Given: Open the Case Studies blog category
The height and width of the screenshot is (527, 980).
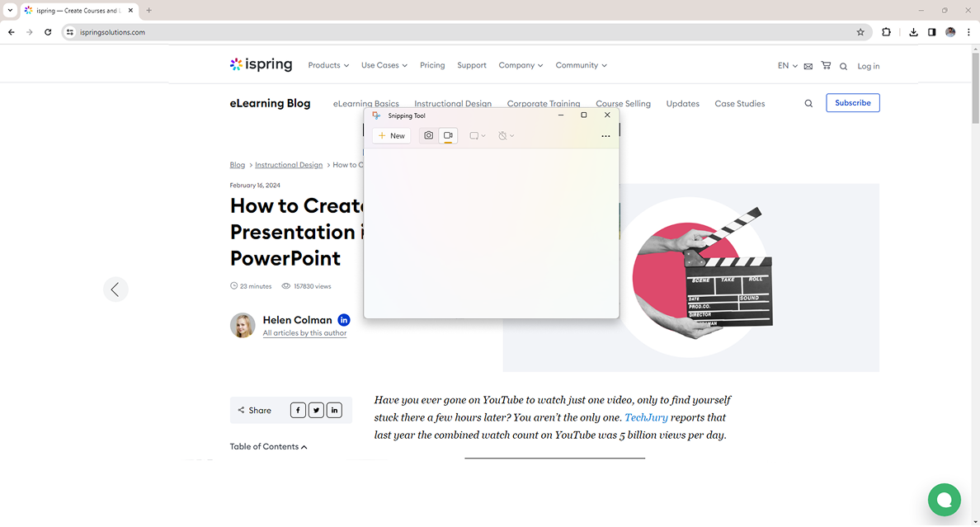Looking at the screenshot, I should (740, 104).
